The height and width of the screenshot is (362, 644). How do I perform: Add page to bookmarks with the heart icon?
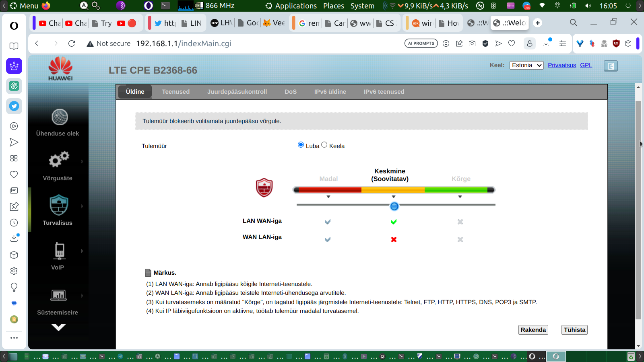point(512,43)
